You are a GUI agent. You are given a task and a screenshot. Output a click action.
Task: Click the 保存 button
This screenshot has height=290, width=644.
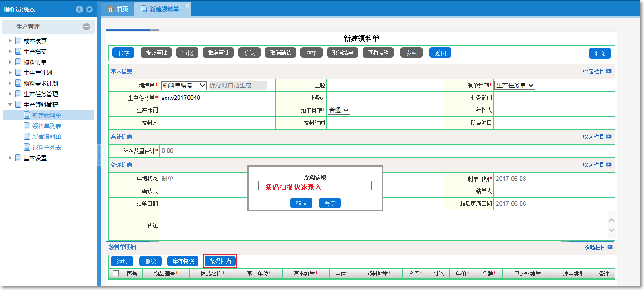point(123,52)
